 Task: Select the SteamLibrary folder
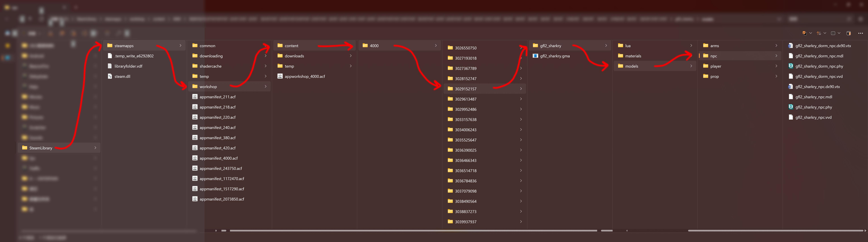point(40,148)
